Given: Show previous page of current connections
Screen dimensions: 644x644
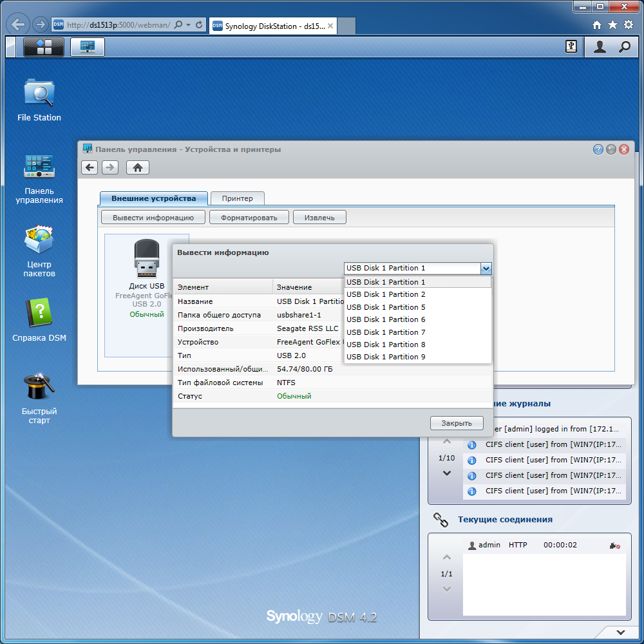Looking at the screenshot, I should [x=447, y=557].
